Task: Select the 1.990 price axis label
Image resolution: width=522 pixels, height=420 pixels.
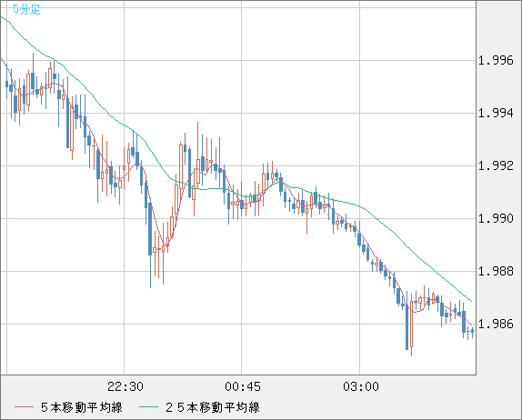Action: tap(496, 219)
